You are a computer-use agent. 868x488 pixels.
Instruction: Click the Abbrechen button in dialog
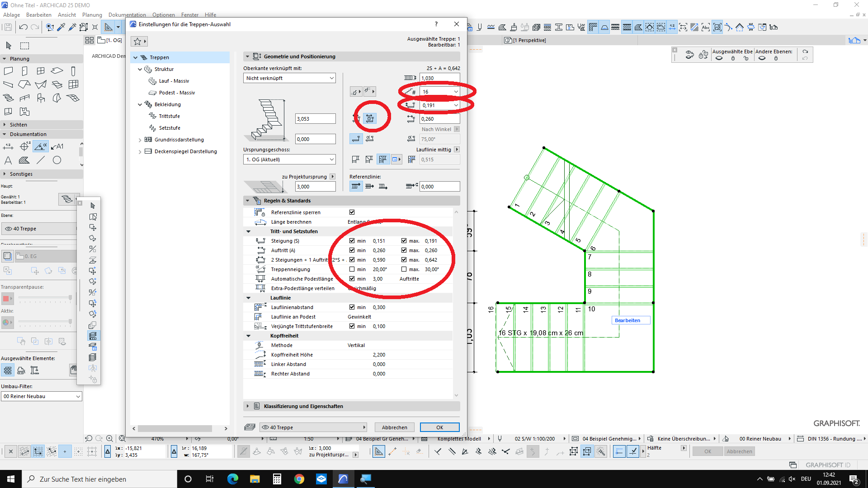click(x=394, y=427)
